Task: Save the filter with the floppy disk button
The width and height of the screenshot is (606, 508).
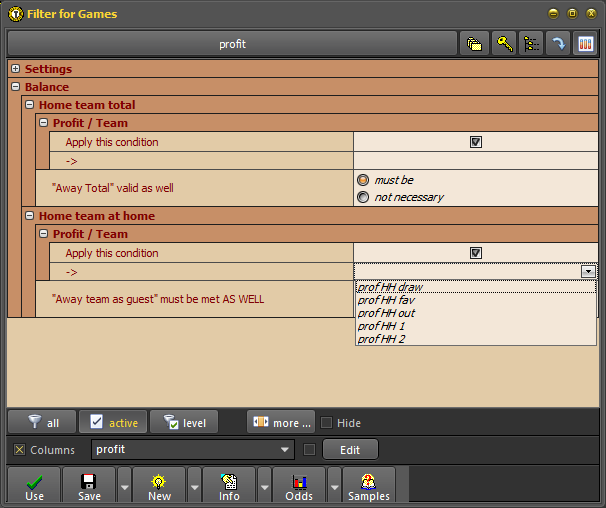Action: pyautogui.click(x=89, y=486)
